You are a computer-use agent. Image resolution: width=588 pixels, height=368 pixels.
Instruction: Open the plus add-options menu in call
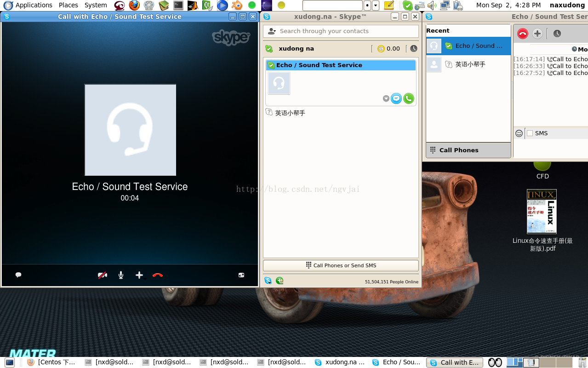(139, 275)
